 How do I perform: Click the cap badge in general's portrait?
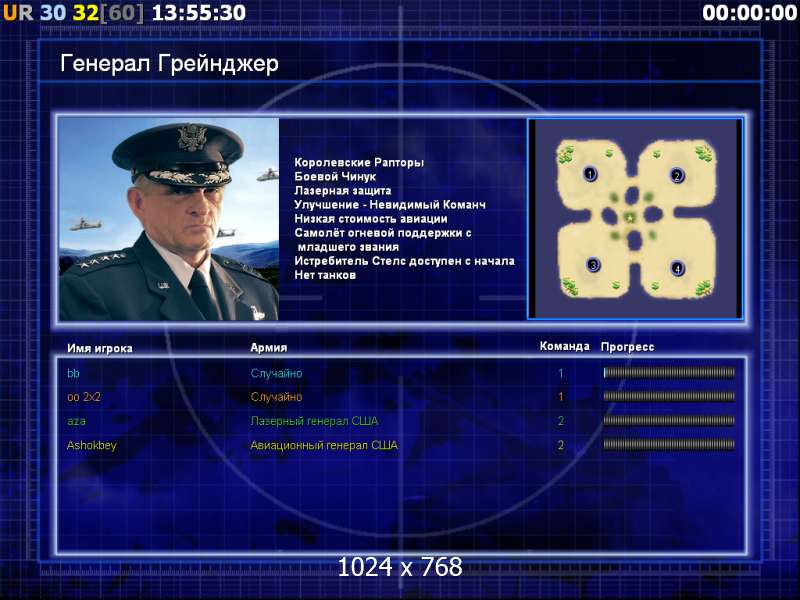tap(192, 138)
